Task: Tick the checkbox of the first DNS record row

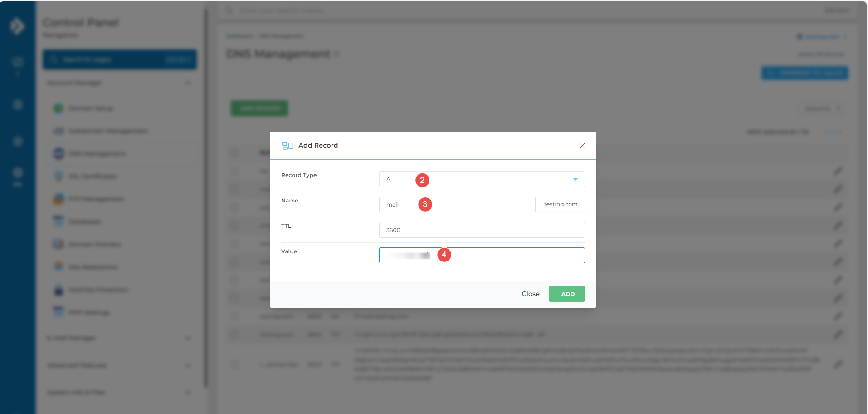Action: [x=234, y=171]
